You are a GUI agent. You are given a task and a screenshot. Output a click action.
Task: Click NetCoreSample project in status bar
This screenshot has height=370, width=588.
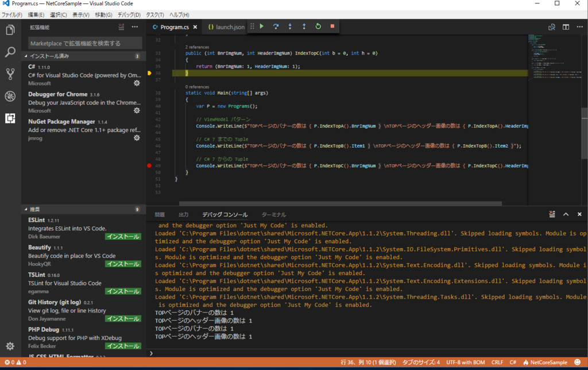(x=546, y=362)
